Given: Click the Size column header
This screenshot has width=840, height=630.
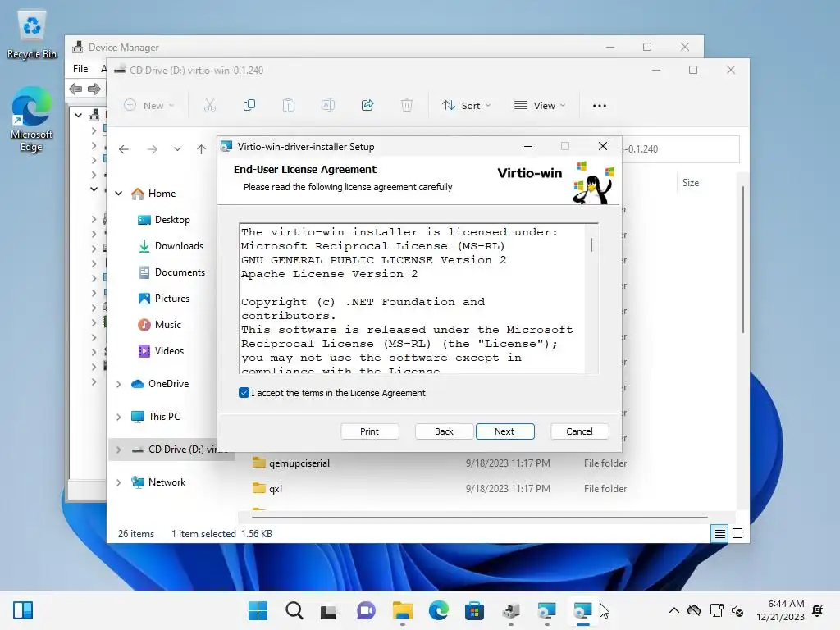Looking at the screenshot, I should 691,183.
